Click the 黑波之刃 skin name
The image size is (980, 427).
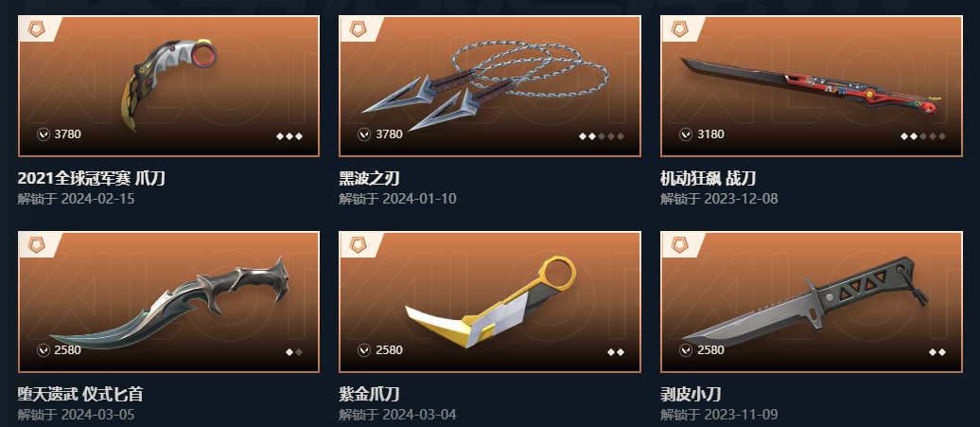369,179
